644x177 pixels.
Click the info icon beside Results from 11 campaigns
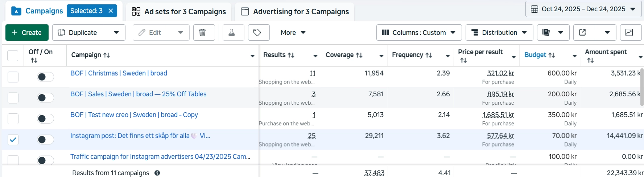[x=157, y=173]
